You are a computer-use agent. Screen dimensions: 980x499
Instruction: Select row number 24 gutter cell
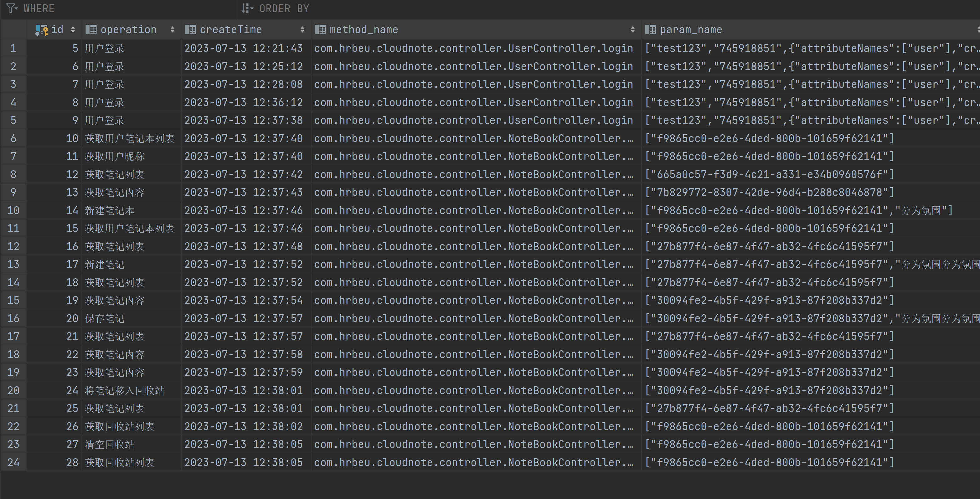(x=13, y=462)
